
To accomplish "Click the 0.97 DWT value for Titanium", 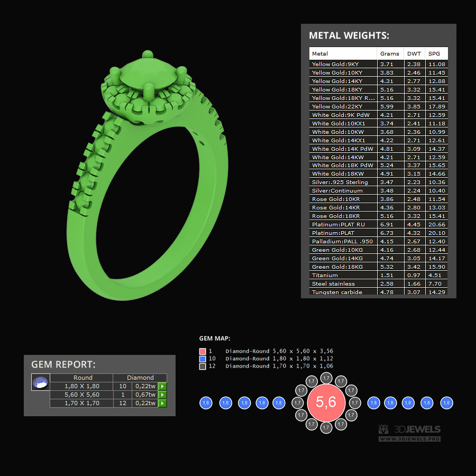I will (414, 276).
